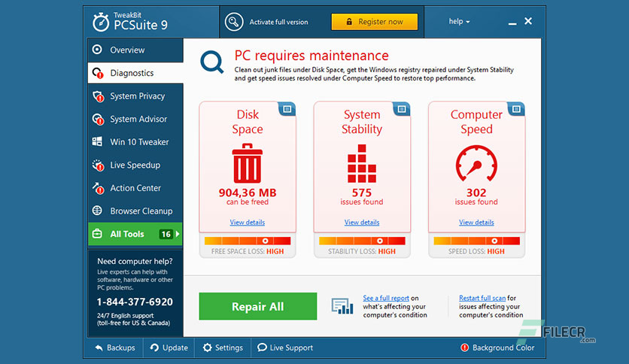Click the Overview sidebar icon
629x364 pixels.
coord(97,50)
